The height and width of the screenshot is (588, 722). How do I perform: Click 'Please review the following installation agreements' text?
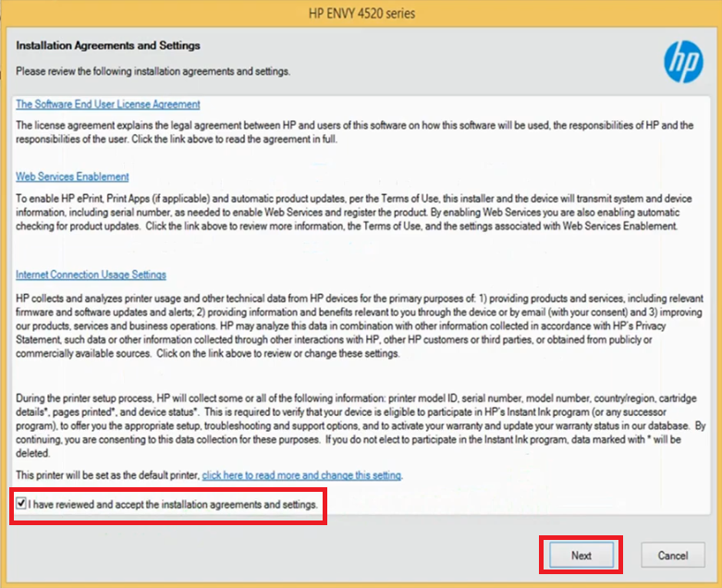click(x=153, y=71)
